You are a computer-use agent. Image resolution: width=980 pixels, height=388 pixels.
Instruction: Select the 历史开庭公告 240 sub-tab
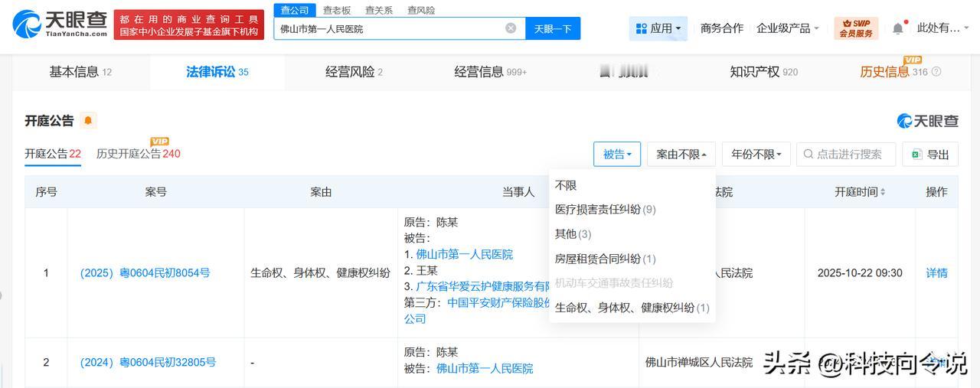[139, 153]
